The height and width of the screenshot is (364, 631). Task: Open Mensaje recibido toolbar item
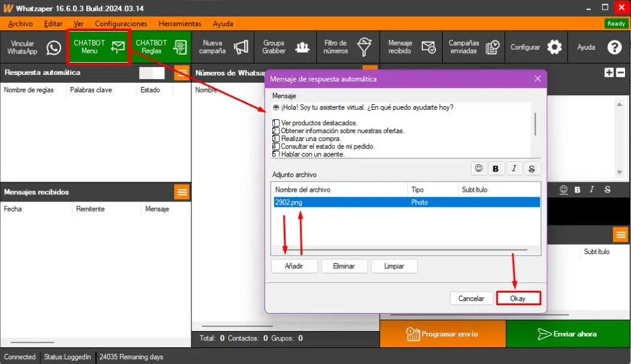coord(411,47)
